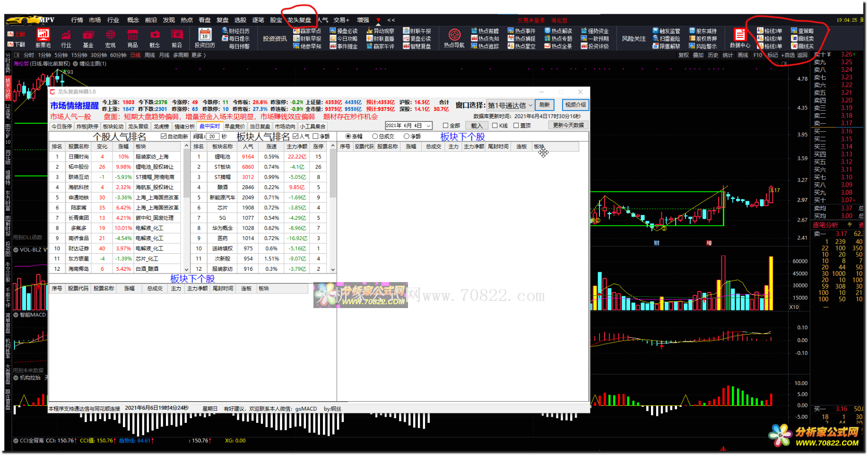Screen dimensions: 868x455
Task: Open the 行情 menu
Action: [77, 20]
